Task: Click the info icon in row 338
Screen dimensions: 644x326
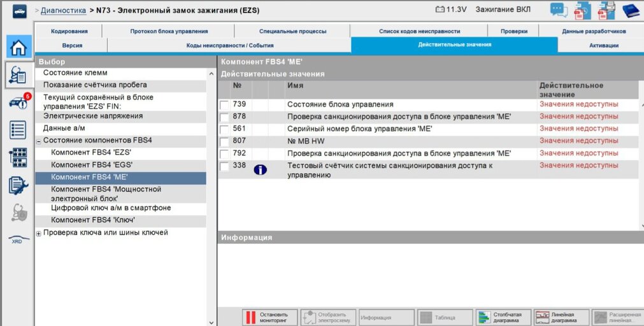Action: pyautogui.click(x=260, y=169)
